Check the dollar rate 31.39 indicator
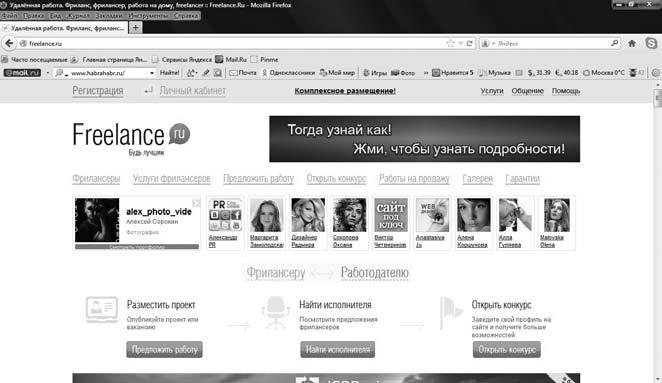 pyautogui.click(x=539, y=73)
